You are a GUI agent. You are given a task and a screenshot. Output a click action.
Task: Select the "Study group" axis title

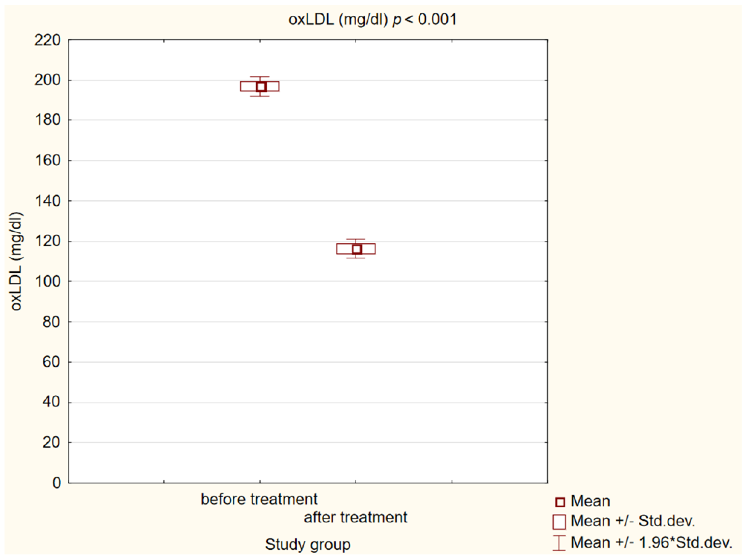(x=308, y=544)
